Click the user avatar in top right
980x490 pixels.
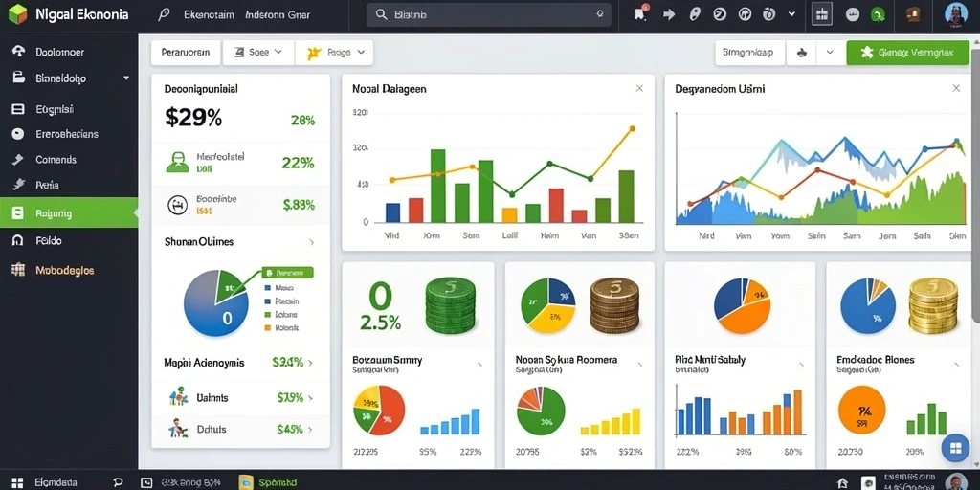tap(956, 14)
